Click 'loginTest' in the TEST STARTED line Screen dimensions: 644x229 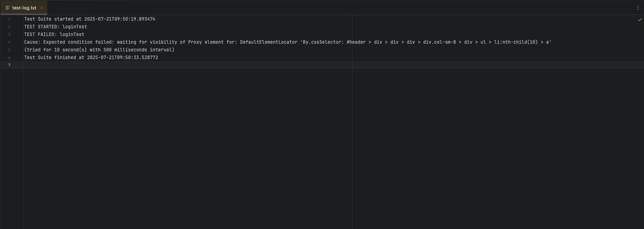(x=75, y=27)
